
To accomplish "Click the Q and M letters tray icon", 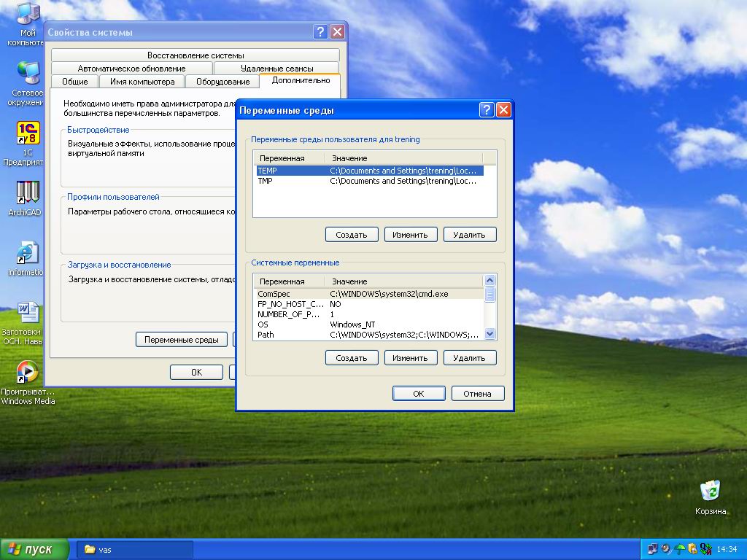I will click(x=706, y=549).
